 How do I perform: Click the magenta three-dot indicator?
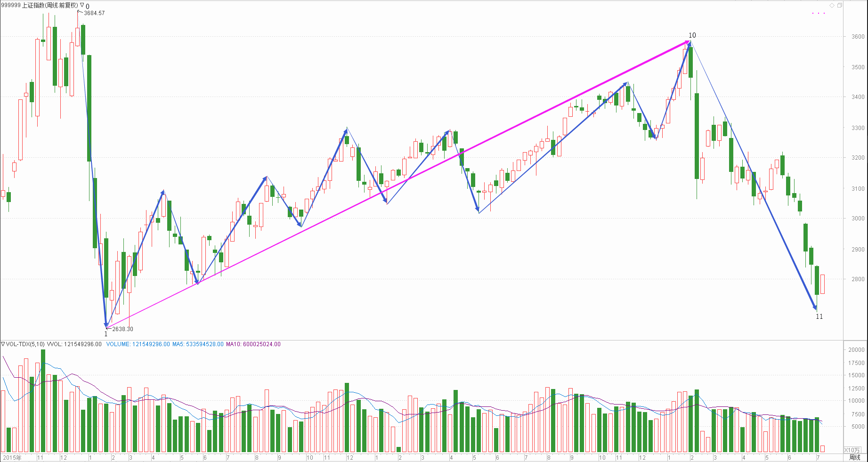click(x=819, y=13)
